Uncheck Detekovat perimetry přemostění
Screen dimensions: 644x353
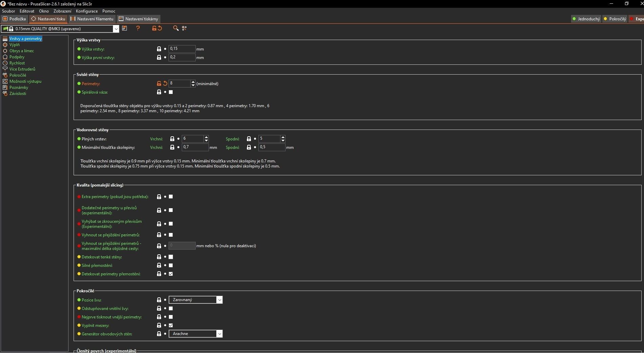tap(171, 274)
